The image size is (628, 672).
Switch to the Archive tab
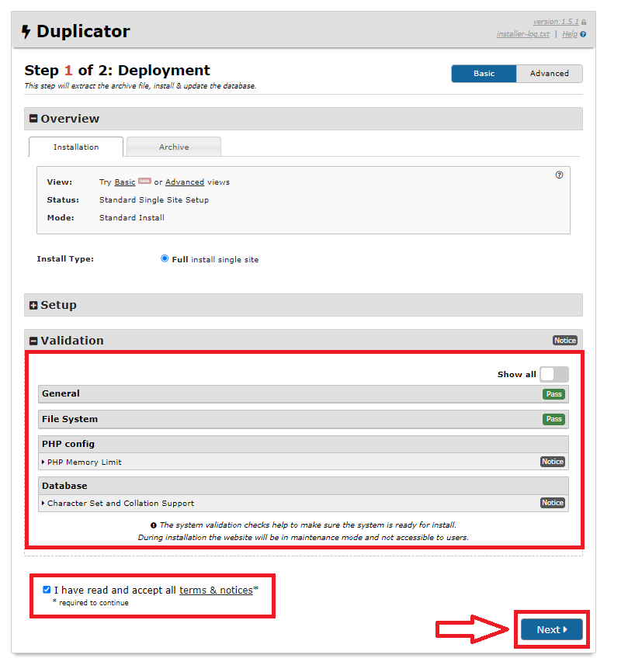(x=174, y=147)
